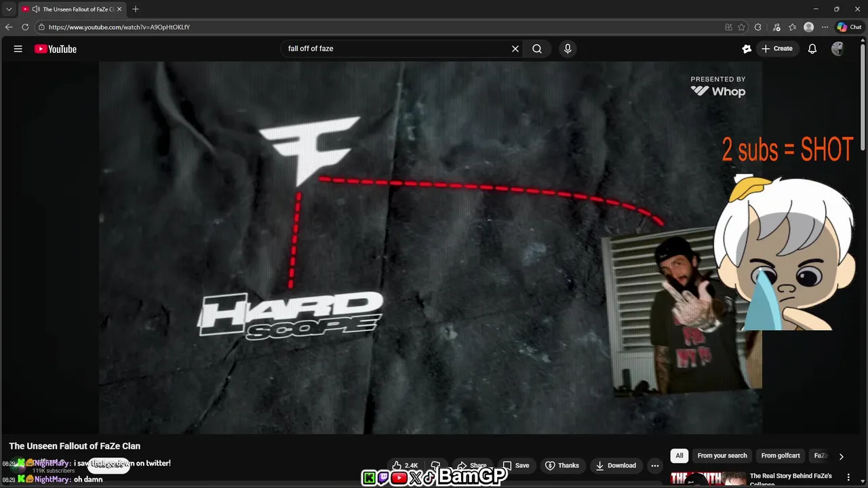Select the partly visible FaZe chip

point(820,456)
